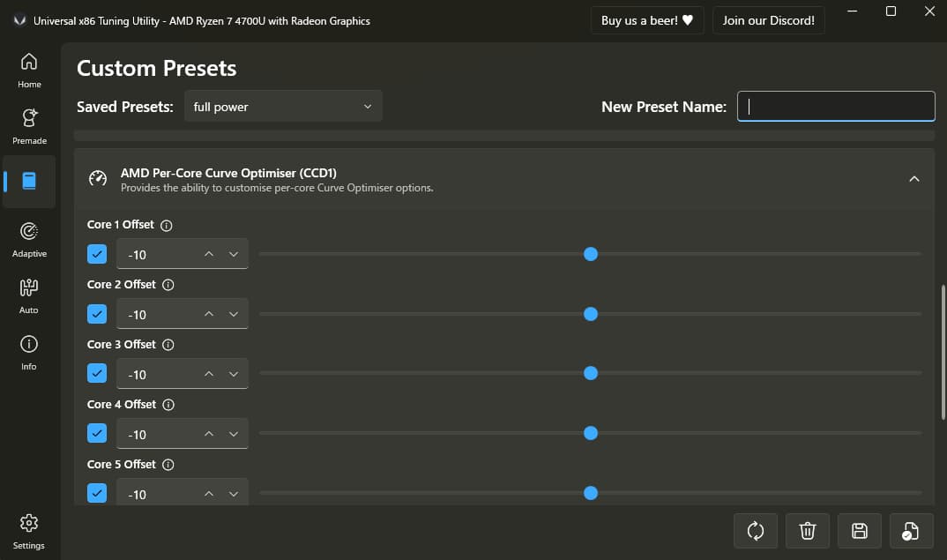This screenshot has width=947, height=560.
Task: Decrease Core 2 Offset with the down arrow
Action: (234, 314)
